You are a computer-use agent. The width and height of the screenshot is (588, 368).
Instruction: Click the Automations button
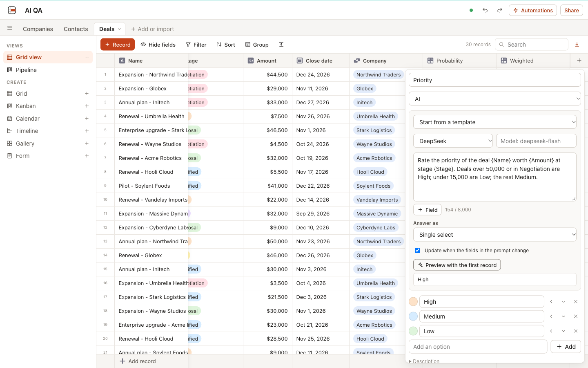coord(533,10)
